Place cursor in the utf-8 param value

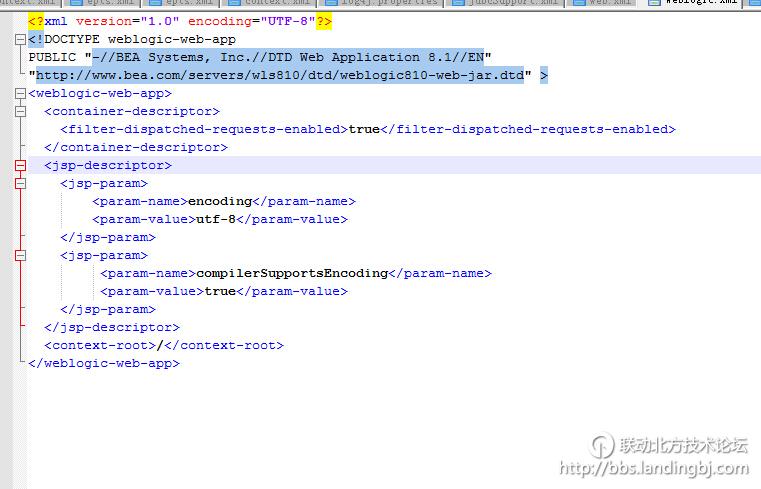(212, 219)
